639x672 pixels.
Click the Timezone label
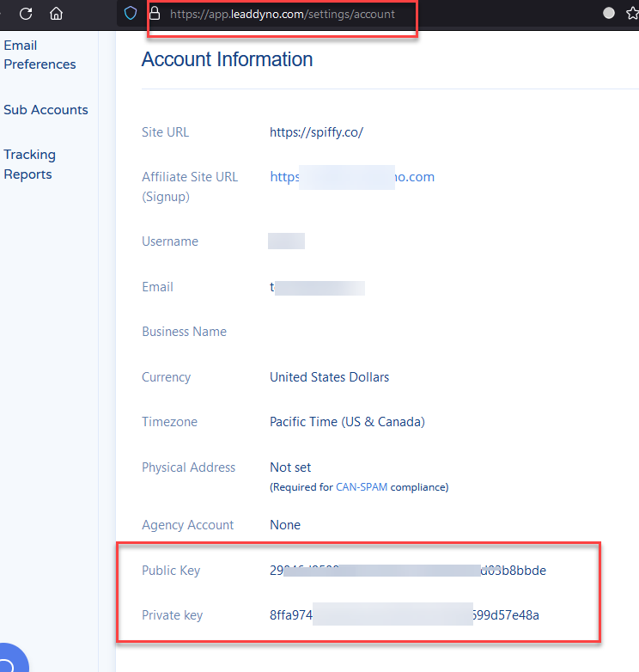[169, 422]
